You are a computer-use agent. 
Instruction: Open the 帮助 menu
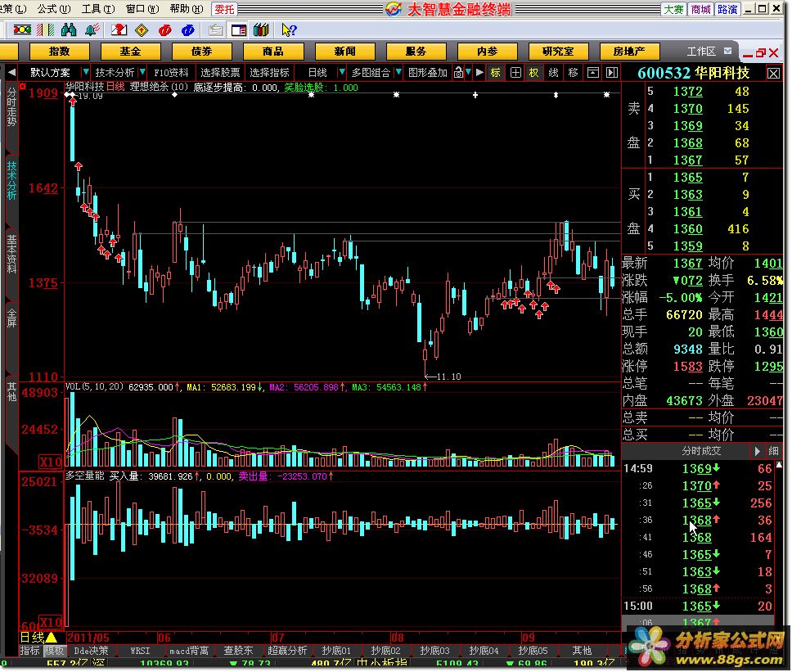(x=186, y=8)
